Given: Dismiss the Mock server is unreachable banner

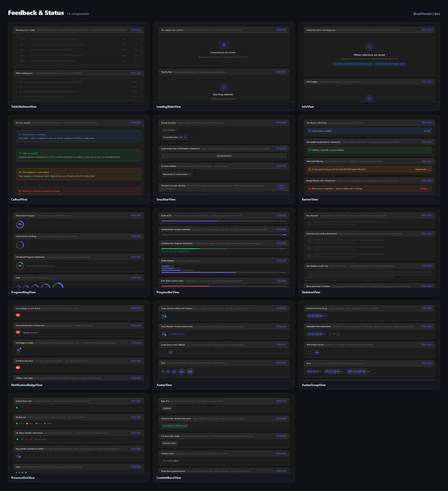Looking at the screenshot, I should pos(429,189).
